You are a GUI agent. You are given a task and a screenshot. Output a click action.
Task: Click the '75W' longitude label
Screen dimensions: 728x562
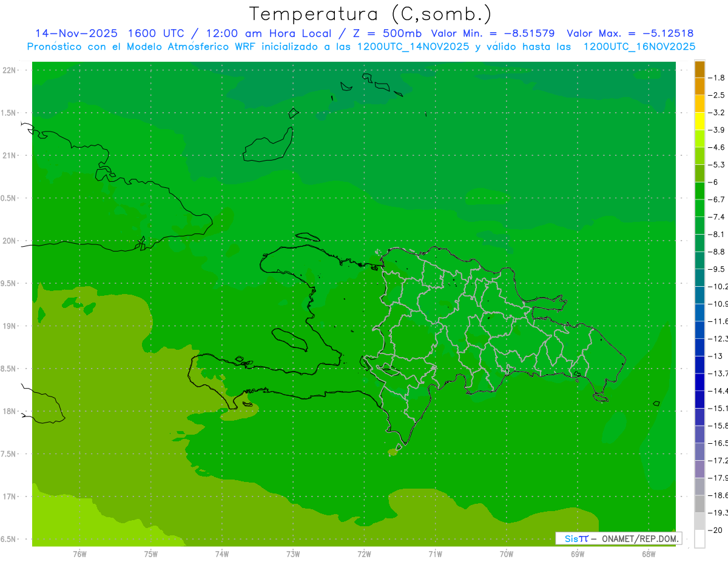coord(151,554)
